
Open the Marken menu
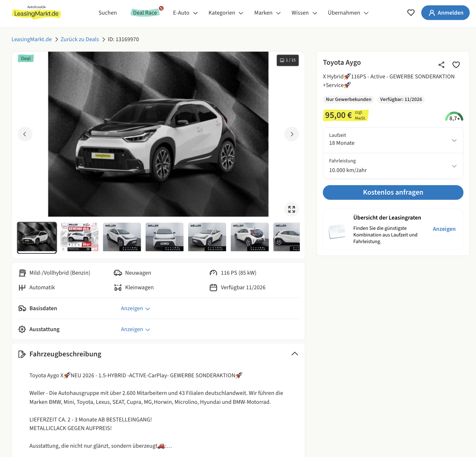[x=267, y=13]
